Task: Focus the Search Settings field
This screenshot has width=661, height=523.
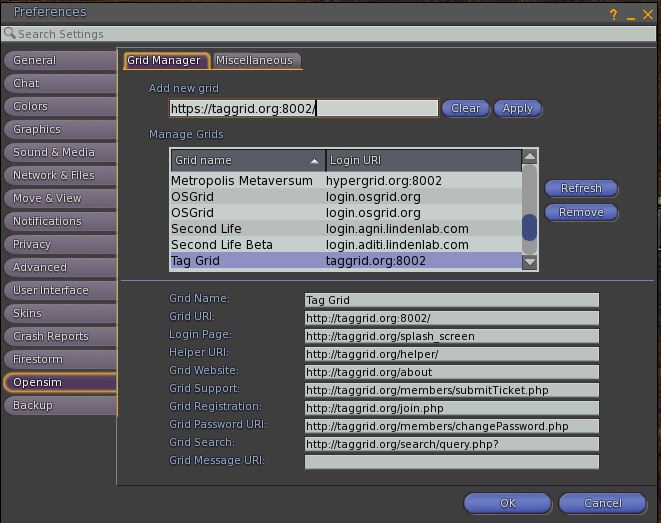Action: pyautogui.click(x=329, y=34)
